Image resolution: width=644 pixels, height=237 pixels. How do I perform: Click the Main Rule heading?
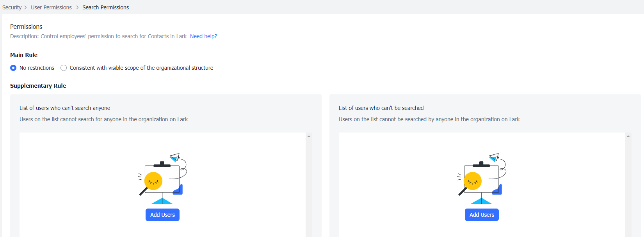[24, 55]
